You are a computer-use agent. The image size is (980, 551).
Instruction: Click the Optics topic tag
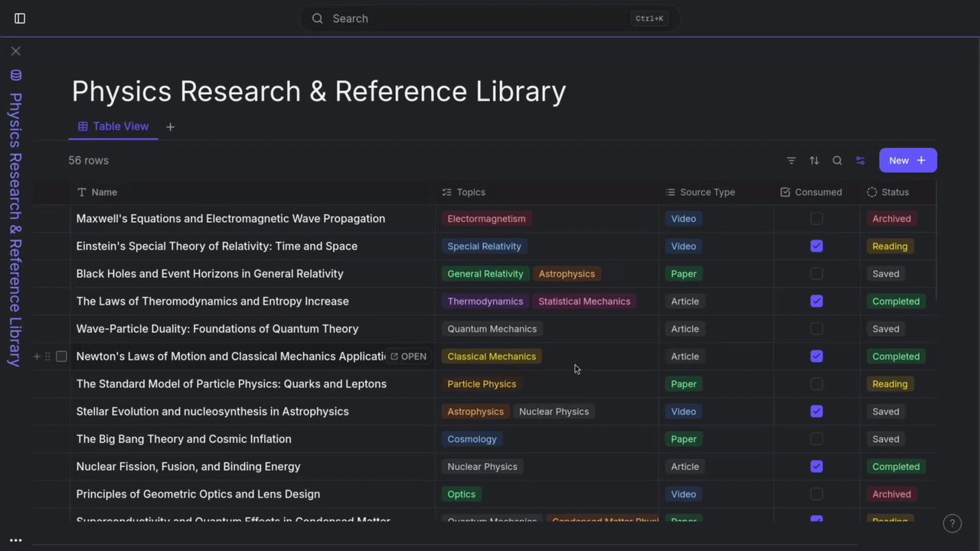tap(461, 494)
